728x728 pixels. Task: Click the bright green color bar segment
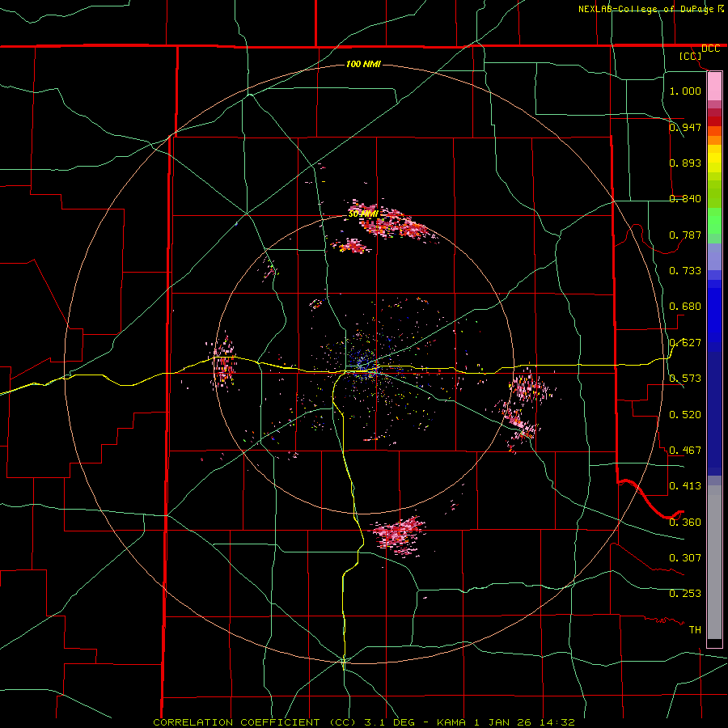(x=714, y=220)
